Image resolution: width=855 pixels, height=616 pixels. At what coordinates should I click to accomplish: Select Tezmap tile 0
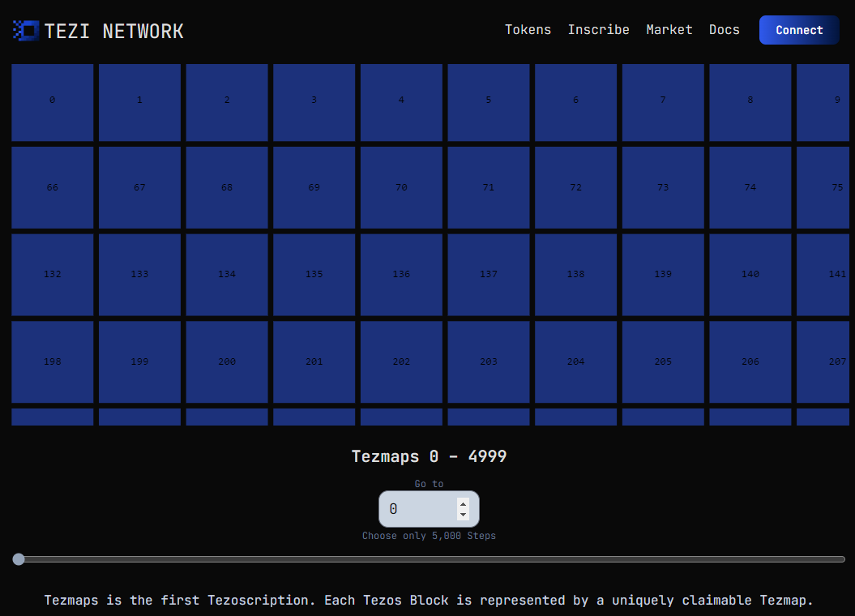[53, 102]
